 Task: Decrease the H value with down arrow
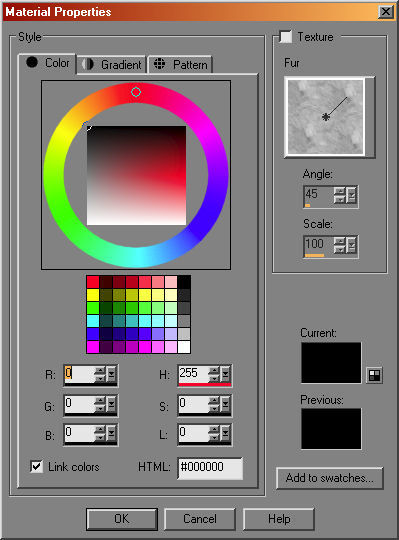click(x=214, y=378)
